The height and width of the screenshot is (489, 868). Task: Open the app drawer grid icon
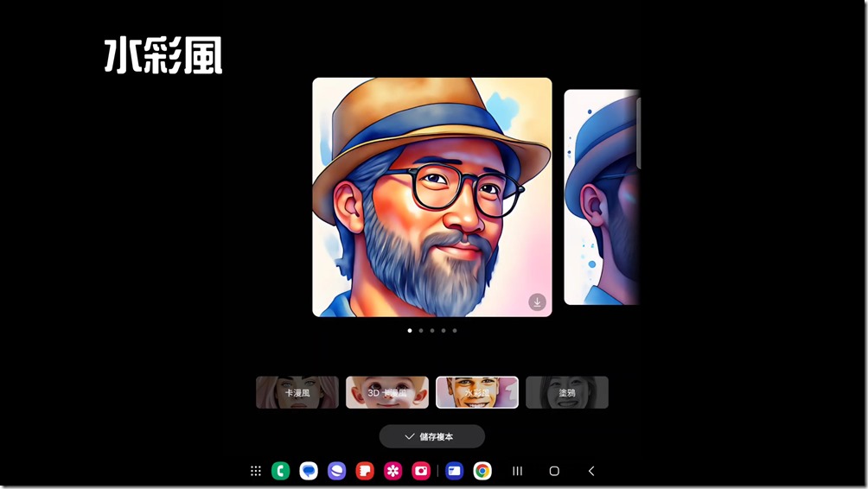click(256, 471)
